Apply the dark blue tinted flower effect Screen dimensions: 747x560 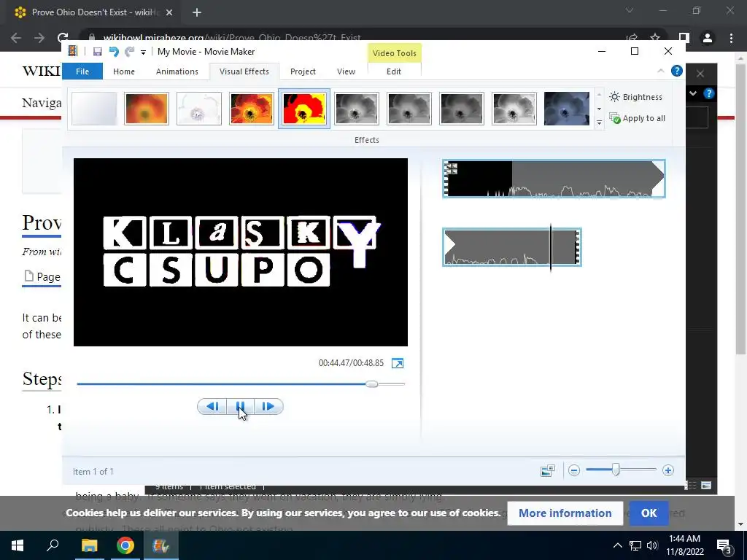(566, 109)
